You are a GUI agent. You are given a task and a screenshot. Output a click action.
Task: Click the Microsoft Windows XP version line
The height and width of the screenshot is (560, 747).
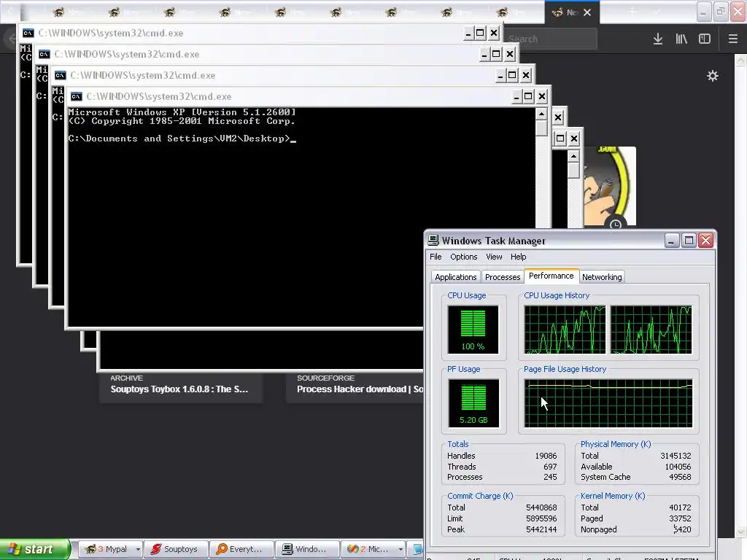(x=182, y=112)
